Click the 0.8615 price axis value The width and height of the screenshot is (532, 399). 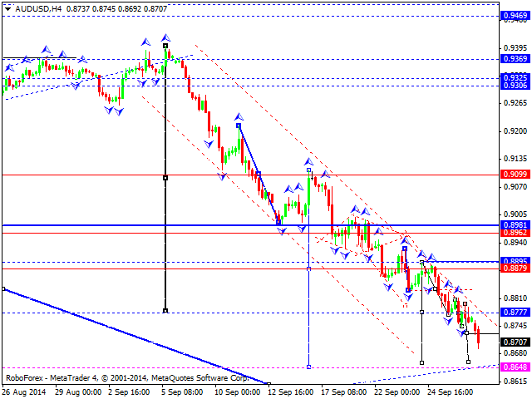[515, 382]
